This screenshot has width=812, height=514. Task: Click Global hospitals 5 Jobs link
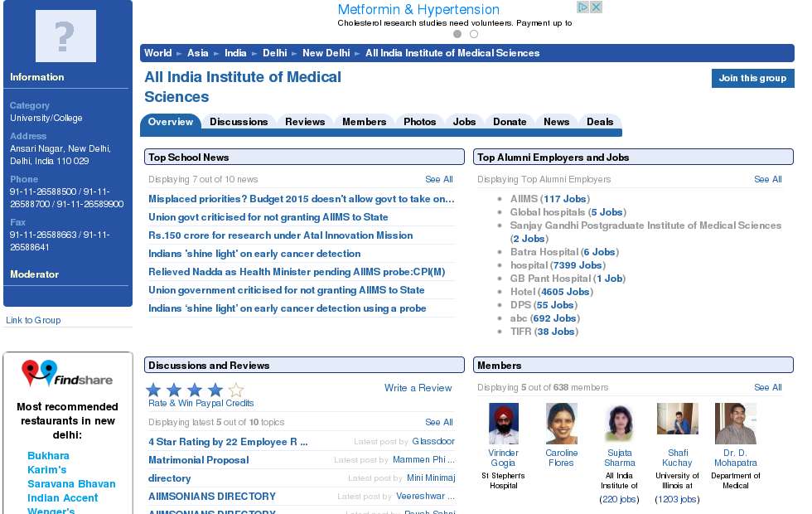607,212
